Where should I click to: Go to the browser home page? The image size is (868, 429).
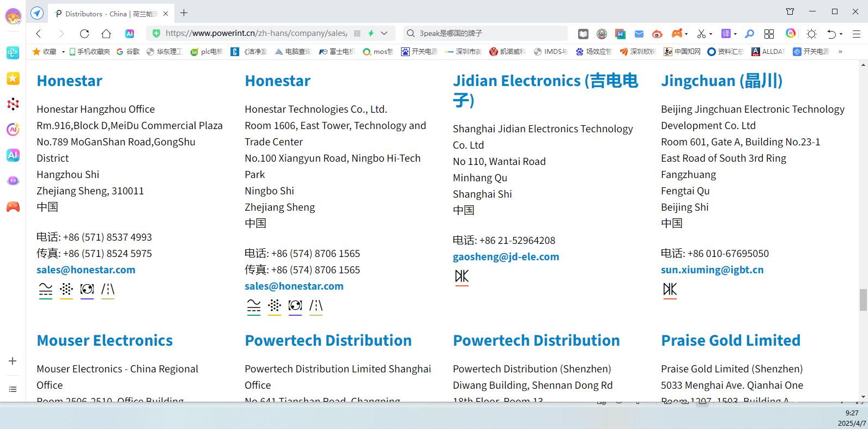(x=106, y=34)
